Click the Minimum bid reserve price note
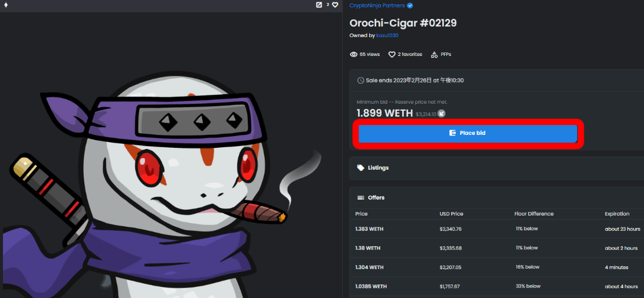This screenshot has width=644, height=298. click(x=402, y=102)
